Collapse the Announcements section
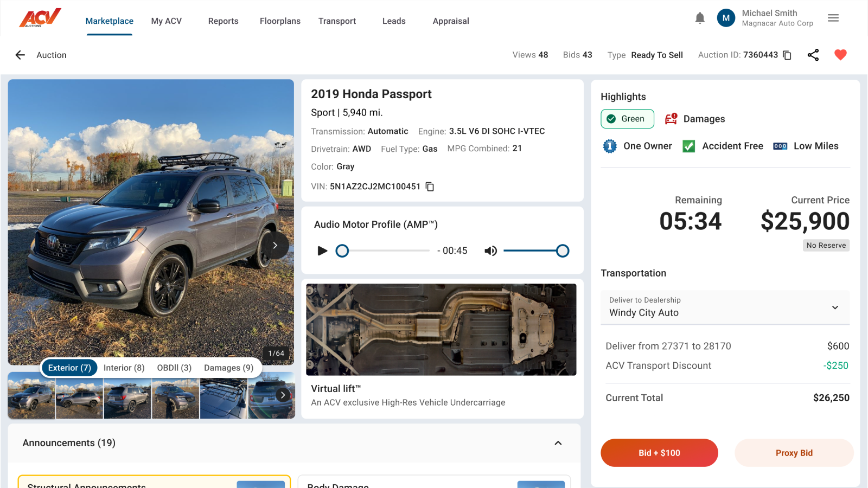The height and width of the screenshot is (488, 868). pyautogui.click(x=558, y=443)
